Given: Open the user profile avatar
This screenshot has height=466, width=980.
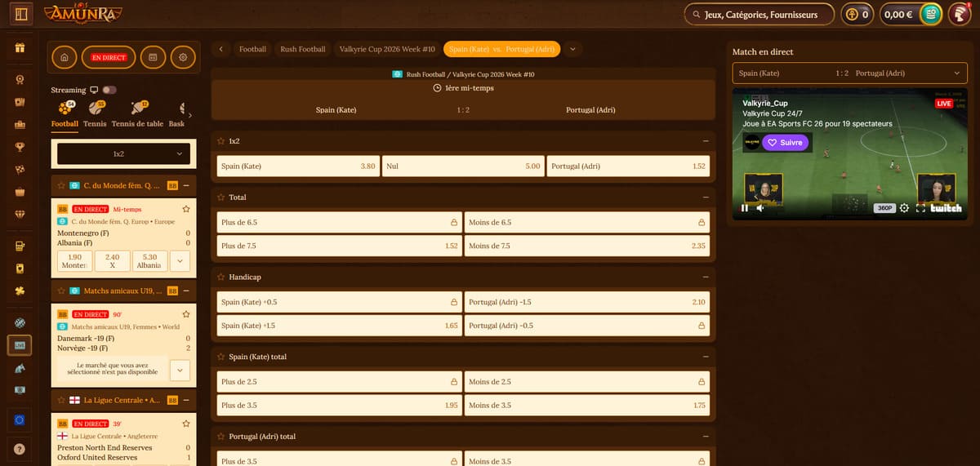Looking at the screenshot, I should pos(959,14).
